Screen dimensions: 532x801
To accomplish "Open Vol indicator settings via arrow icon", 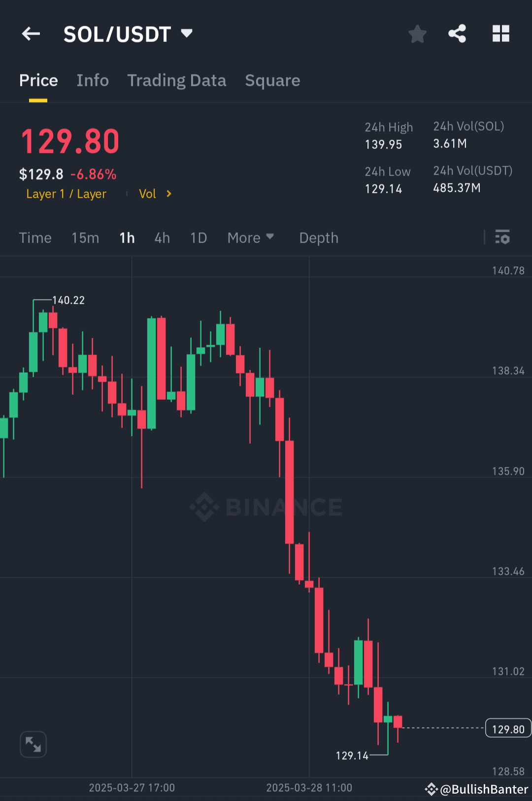I will [168, 194].
